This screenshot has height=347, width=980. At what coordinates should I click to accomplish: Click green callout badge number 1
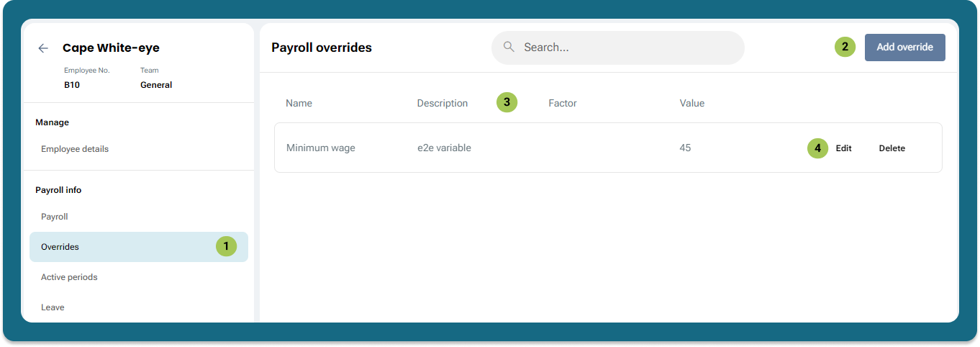coord(226,246)
